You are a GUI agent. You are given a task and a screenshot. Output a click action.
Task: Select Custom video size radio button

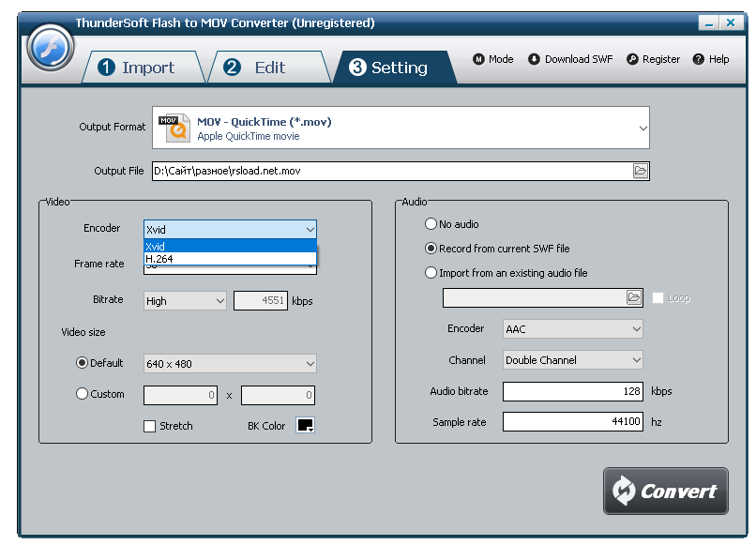click(x=82, y=394)
